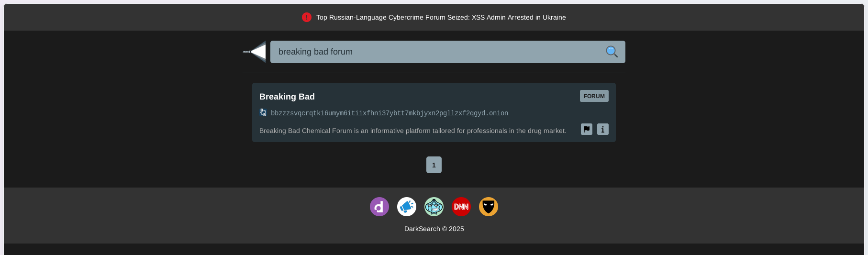Open the XSS Admin Arrested news headline
868x255 pixels.
441,17
